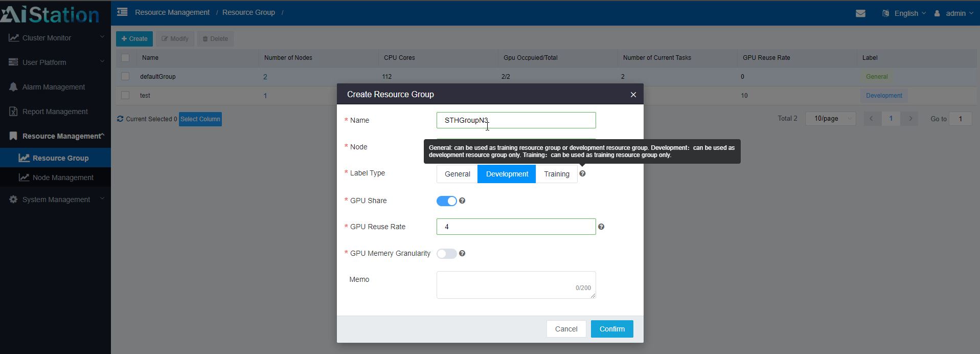The image size is (980, 354).
Task: Click the GPU Reuse Rate input field
Action: tap(516, 227)
